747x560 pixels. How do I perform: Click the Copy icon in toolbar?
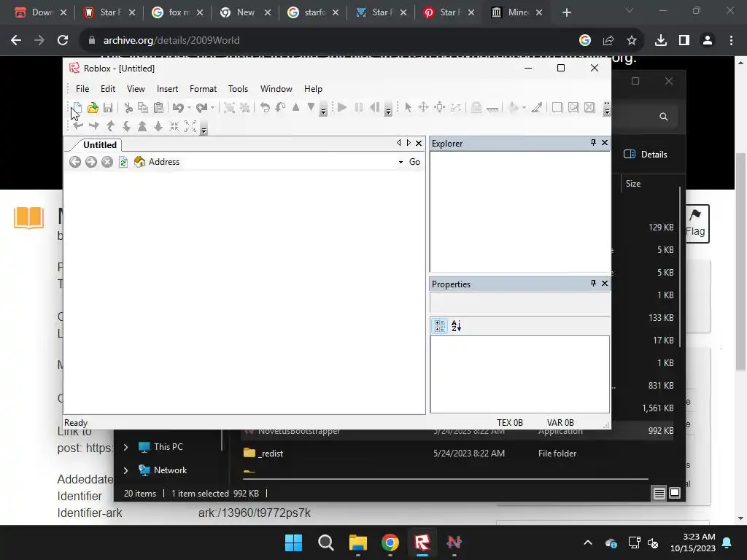143,108
